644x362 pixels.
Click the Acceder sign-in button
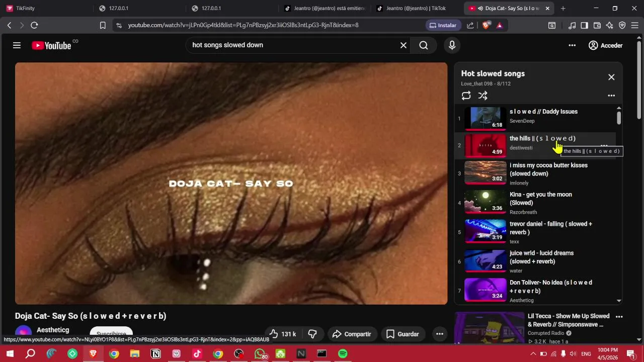pyautogui.click(x=605, y=45)
